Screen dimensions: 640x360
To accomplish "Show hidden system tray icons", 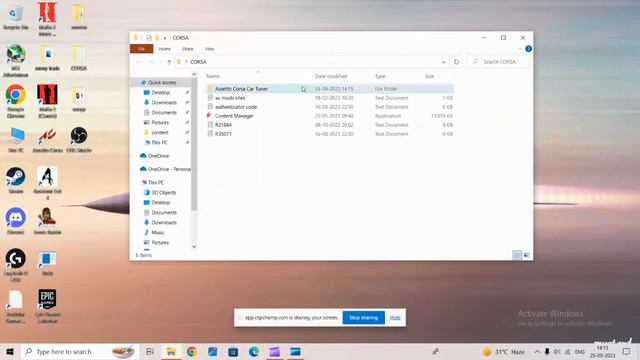I will click(x=537, y=352).
